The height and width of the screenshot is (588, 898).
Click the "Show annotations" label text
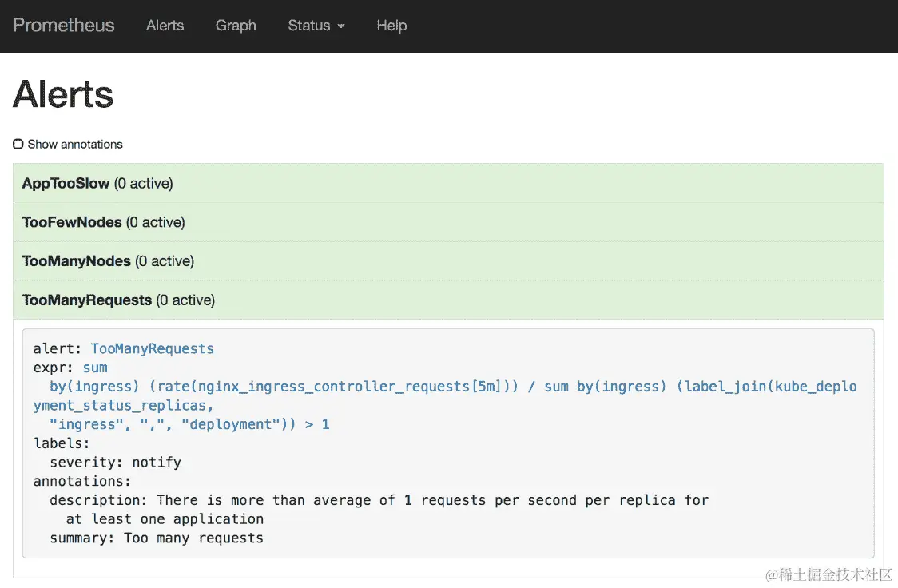[75, 145]
